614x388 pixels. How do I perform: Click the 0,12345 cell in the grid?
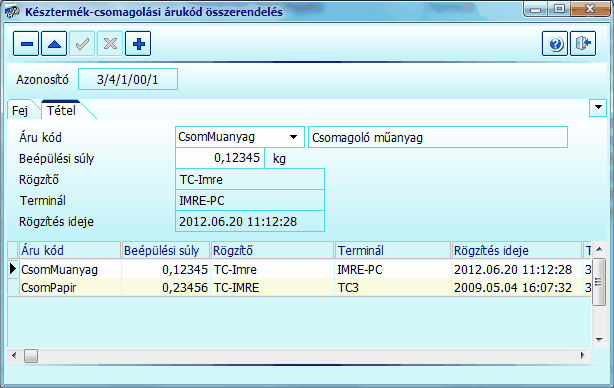click(x=166, y=269)
